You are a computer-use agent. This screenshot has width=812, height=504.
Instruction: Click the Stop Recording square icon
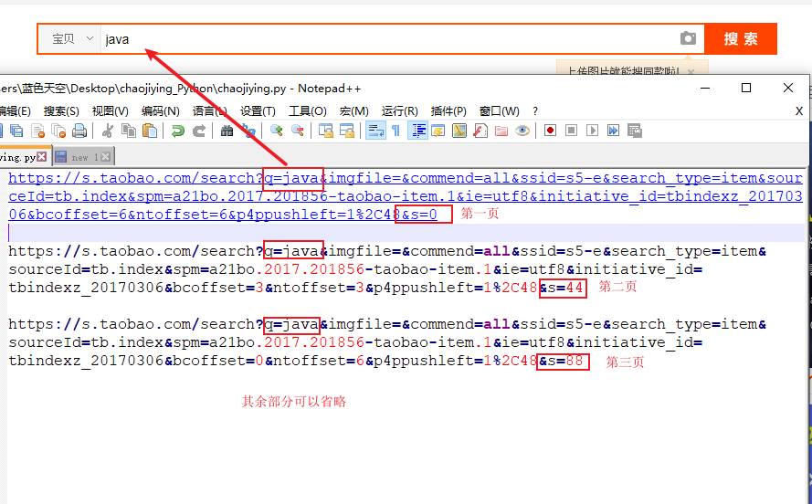click(571, 131)
